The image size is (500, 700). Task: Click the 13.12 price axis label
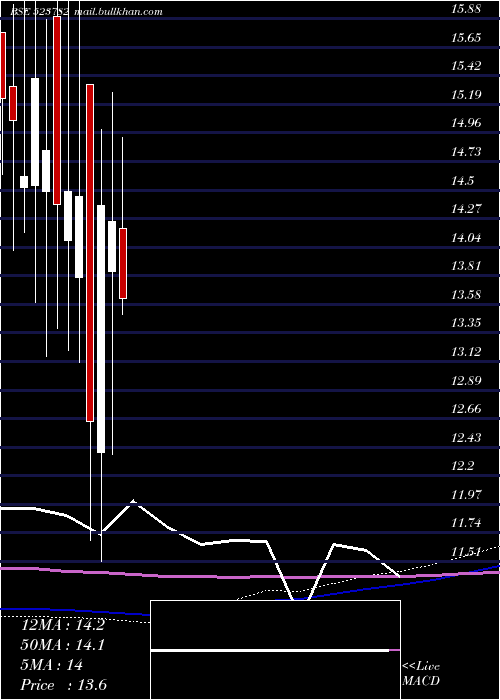[x=466, y=351]
